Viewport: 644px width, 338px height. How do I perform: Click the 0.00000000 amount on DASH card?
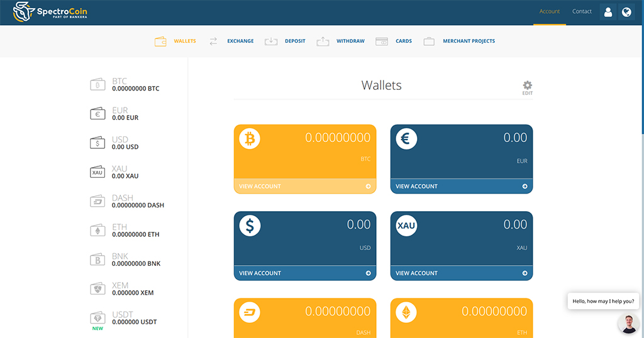point(338,312)
